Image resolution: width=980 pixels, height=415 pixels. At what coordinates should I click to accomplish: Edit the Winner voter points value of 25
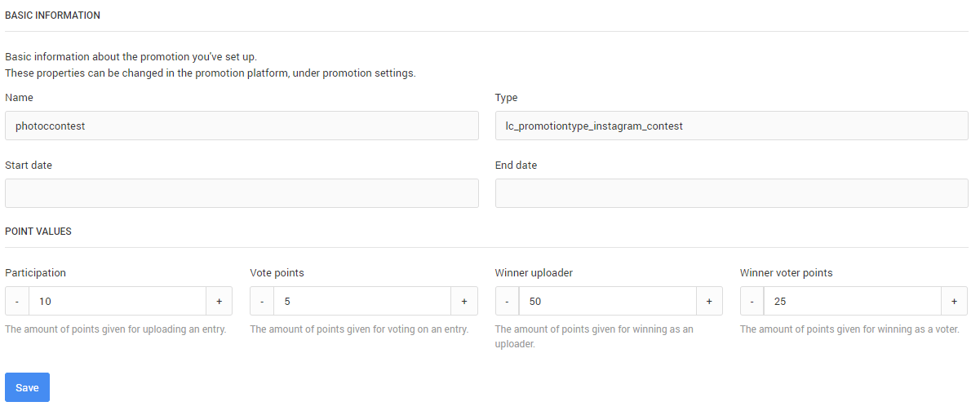[853, 301]
